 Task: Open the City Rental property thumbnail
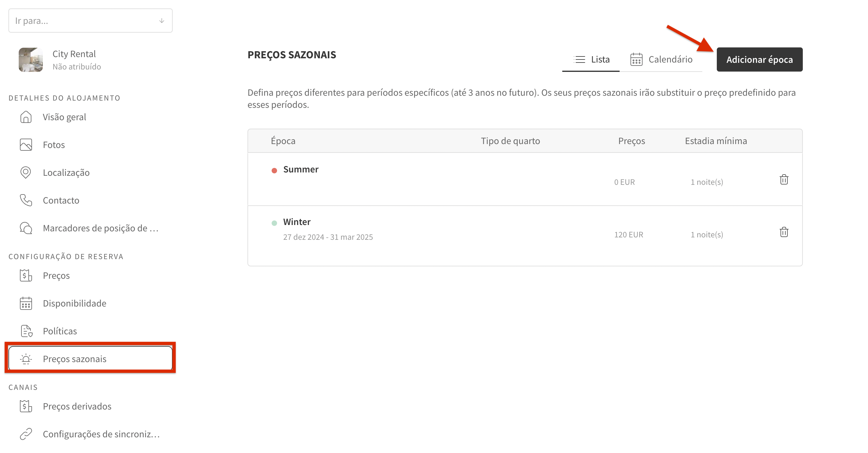tap(31, 60)
